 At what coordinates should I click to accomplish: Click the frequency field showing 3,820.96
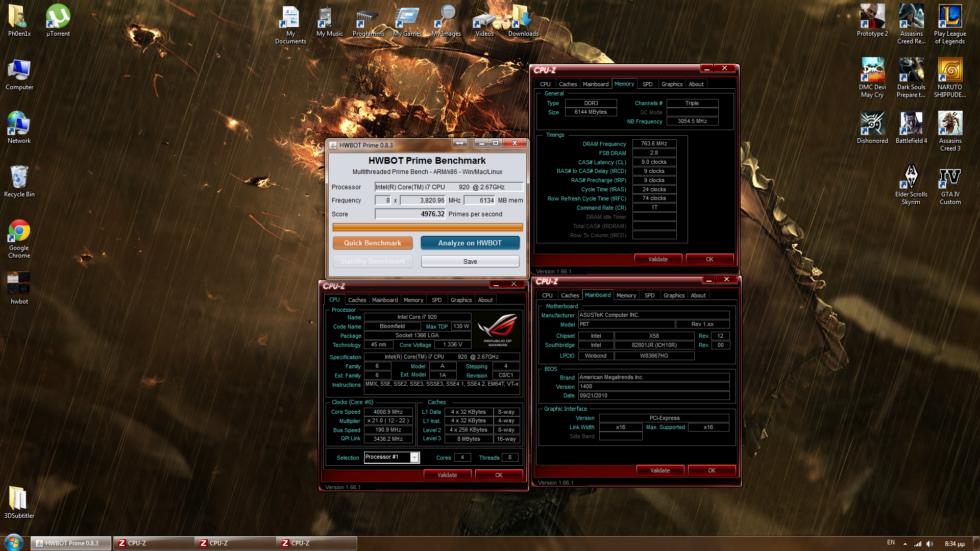tap(423, 201)
